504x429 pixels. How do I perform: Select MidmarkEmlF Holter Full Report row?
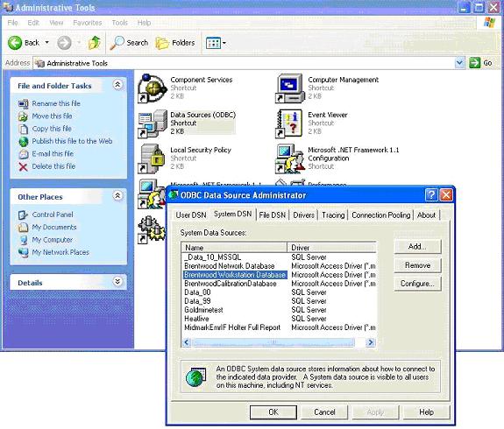(279, 327)
